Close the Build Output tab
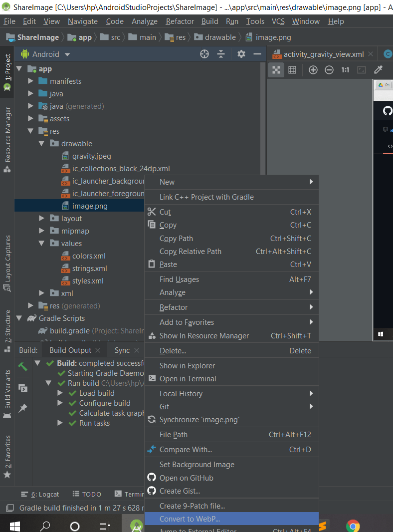 pyautogui.click(x=98, y=350)
